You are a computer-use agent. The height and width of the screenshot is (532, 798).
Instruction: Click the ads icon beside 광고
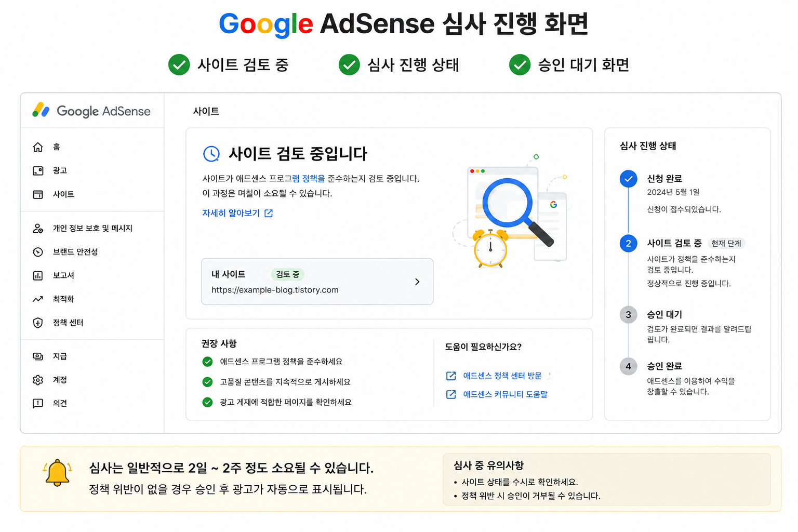pyautogui.click(x=38, y=170)
